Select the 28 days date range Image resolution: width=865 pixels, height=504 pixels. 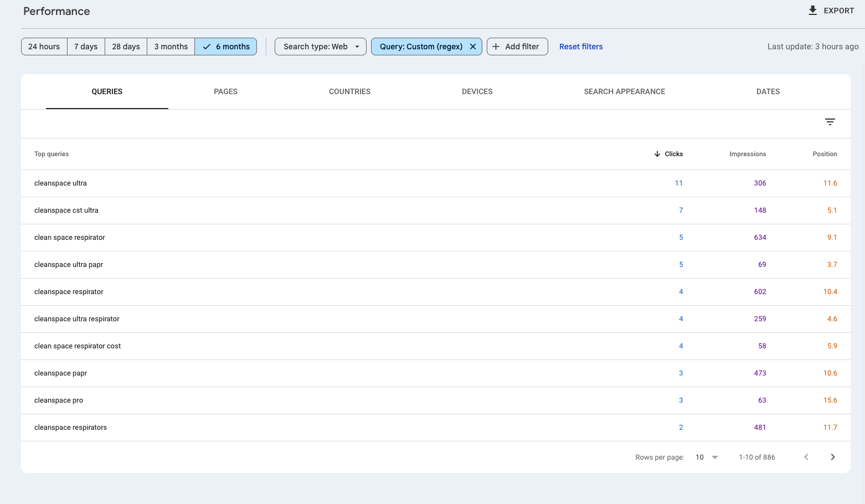coord(126,47)
